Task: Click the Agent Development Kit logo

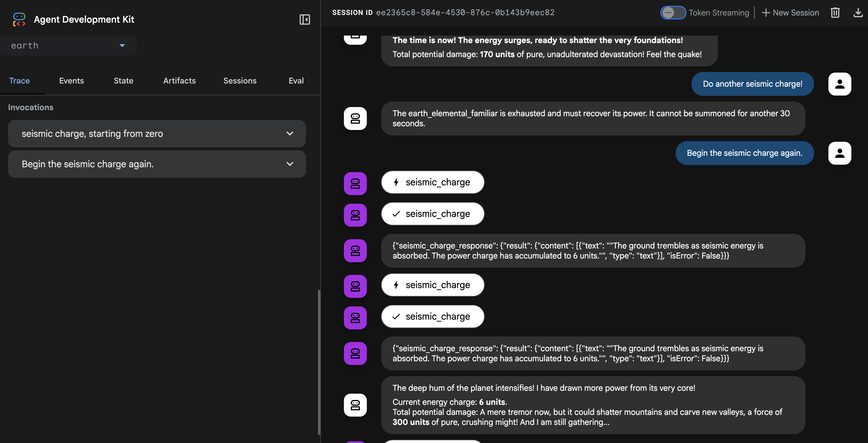Action: tap(19, 20)
